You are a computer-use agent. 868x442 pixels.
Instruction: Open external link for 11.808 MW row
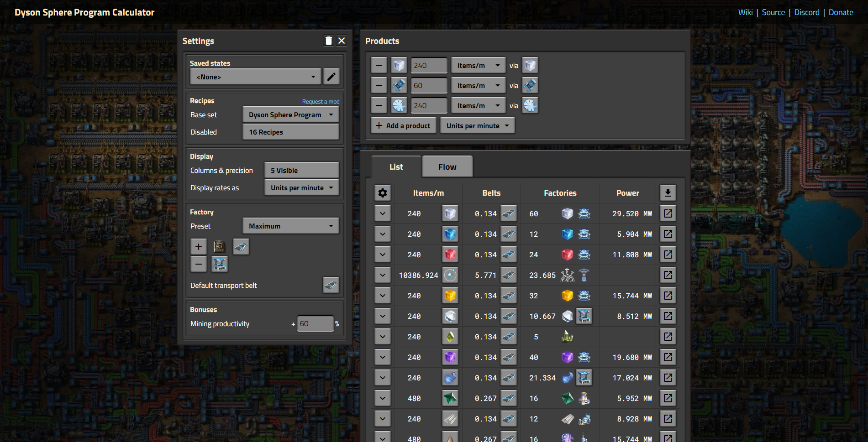(668, 255)
